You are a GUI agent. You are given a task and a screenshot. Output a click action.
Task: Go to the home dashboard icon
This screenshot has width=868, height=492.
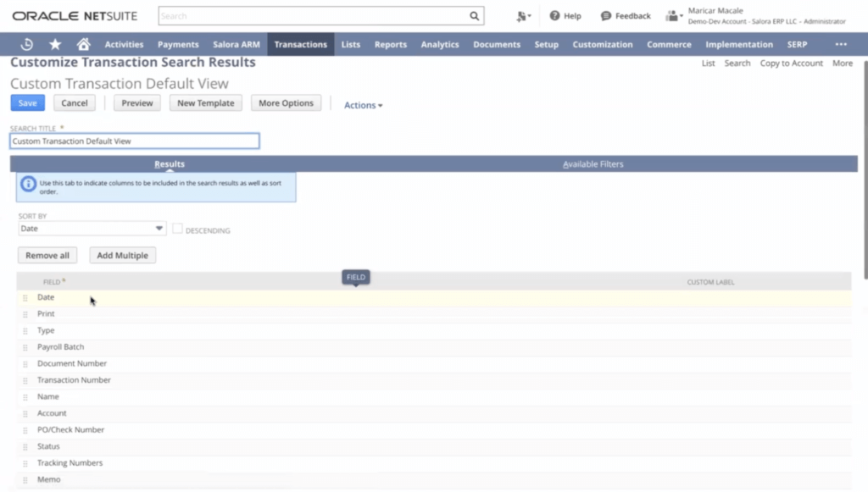[83, 44]
